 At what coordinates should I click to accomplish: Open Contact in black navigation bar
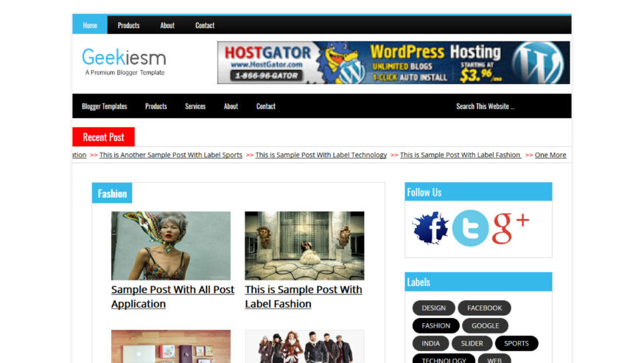point(266,106)
